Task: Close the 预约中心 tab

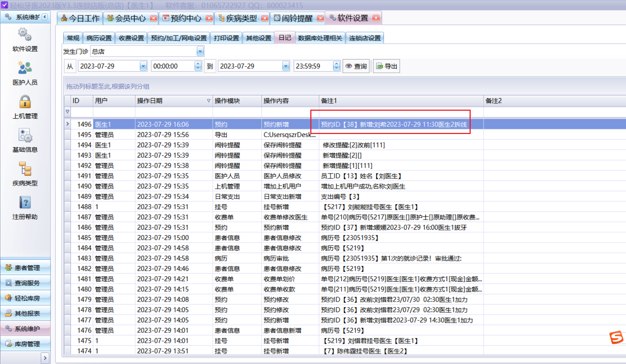Action: pyautogui.click(x=209, y=18)
